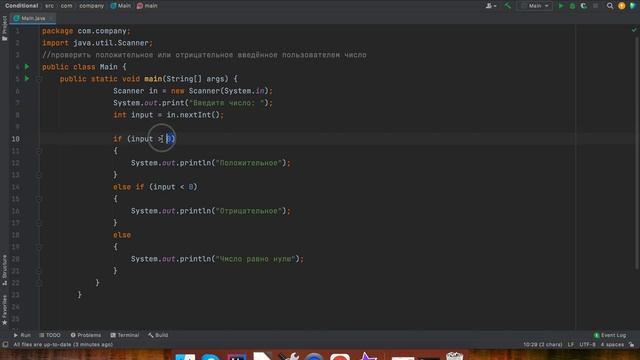Click the Build Project hammer icon
This screenshot has width=640, height=360.
click(507, 6)
